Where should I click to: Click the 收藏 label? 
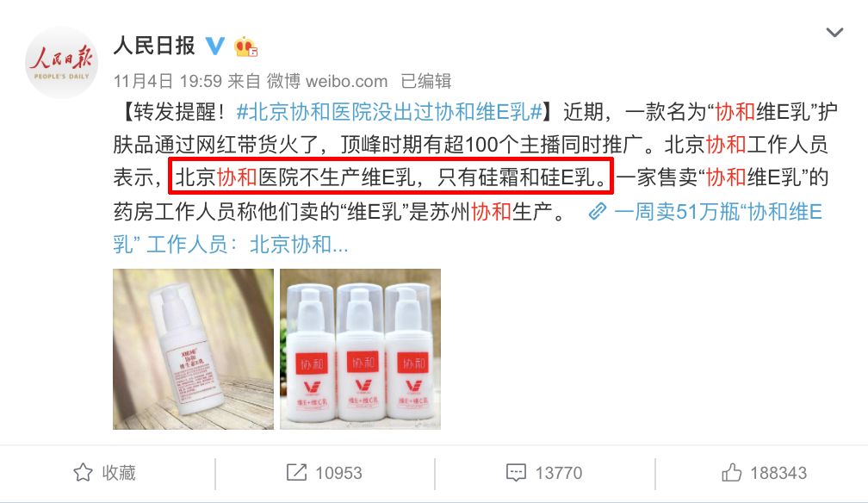tap(119, 473)
